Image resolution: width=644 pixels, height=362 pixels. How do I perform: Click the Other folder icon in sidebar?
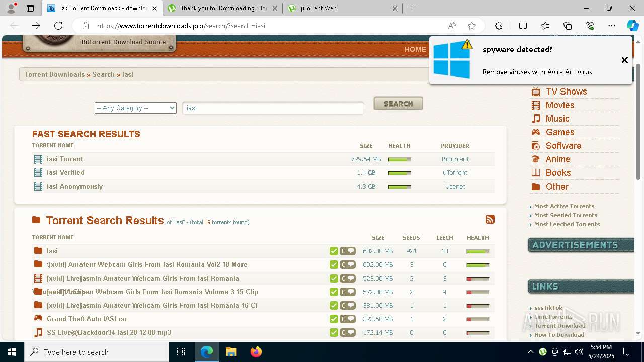point(536,187)
